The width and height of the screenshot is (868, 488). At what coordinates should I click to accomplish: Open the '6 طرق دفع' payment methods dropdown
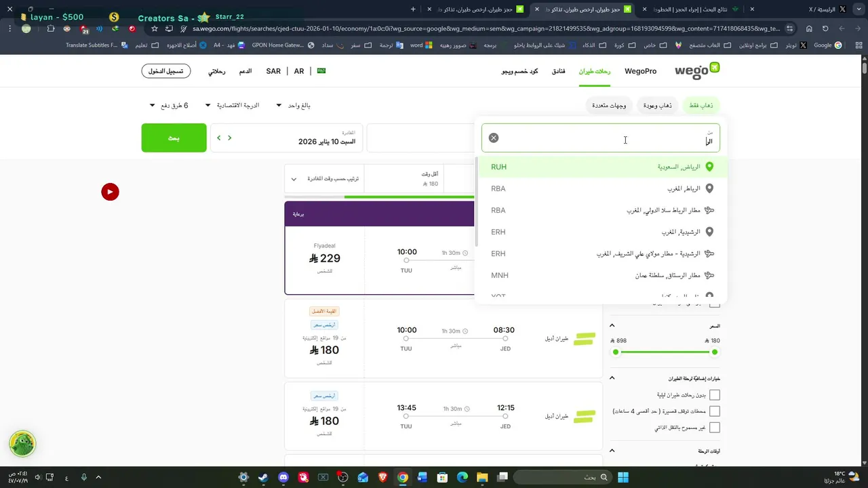170,106
